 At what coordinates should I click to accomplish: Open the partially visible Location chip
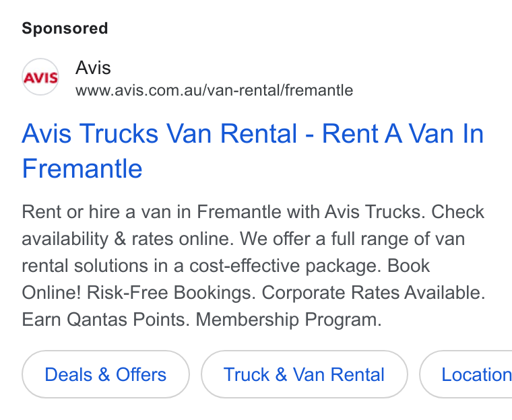[x=466, y=374]
